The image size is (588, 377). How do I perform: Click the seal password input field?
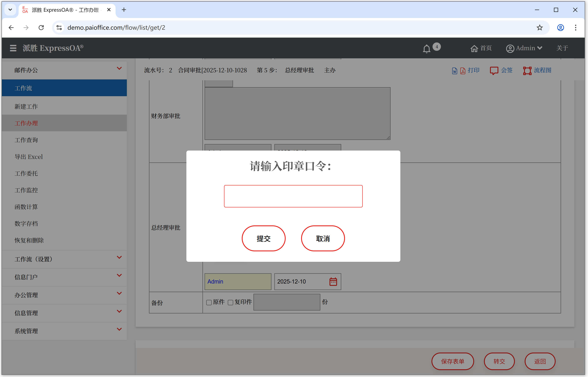coord(293,196)
